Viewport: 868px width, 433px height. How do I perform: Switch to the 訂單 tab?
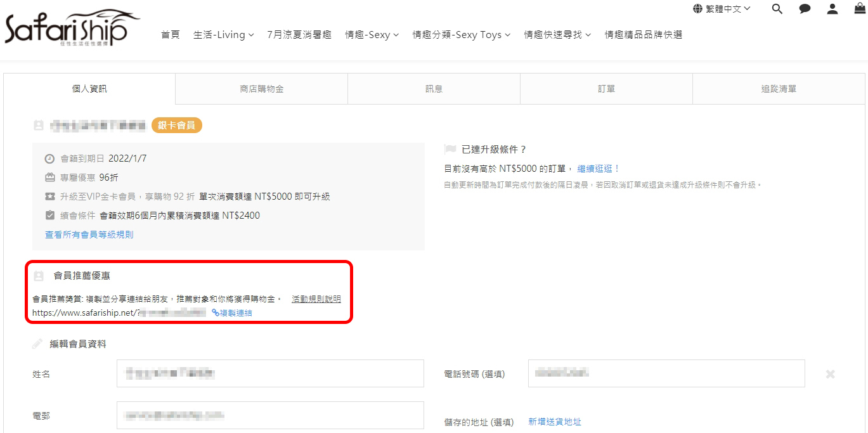(x=606, y=89)
